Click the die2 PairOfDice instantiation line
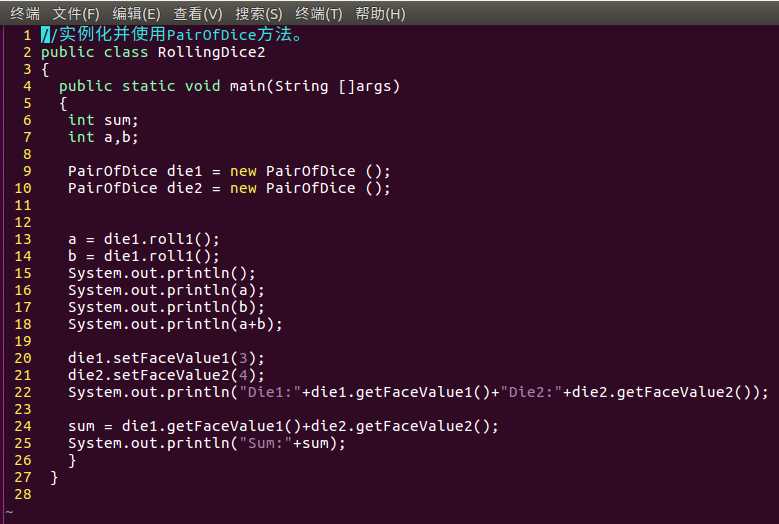 [x=229, y=188]
